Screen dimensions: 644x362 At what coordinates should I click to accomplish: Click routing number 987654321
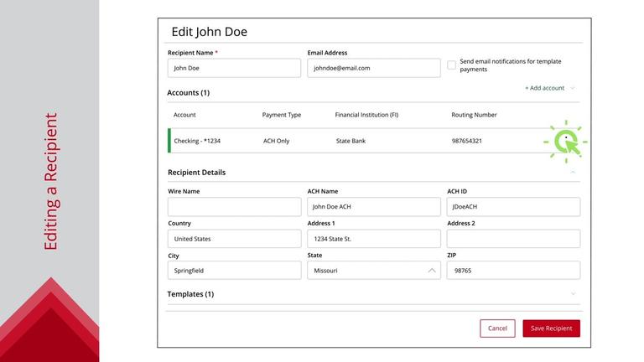click(467, 141)
